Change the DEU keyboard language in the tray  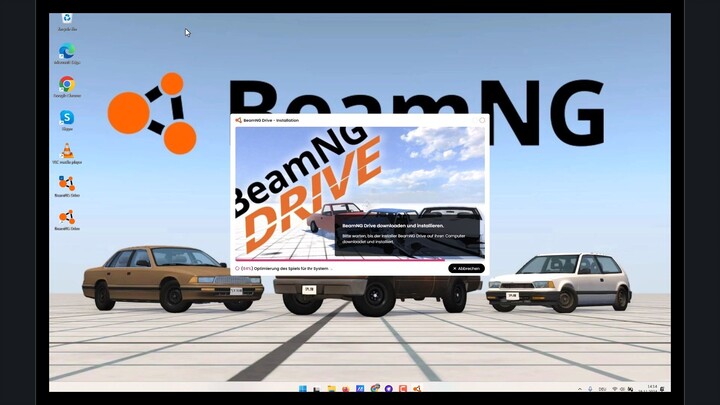pos(602,389)
